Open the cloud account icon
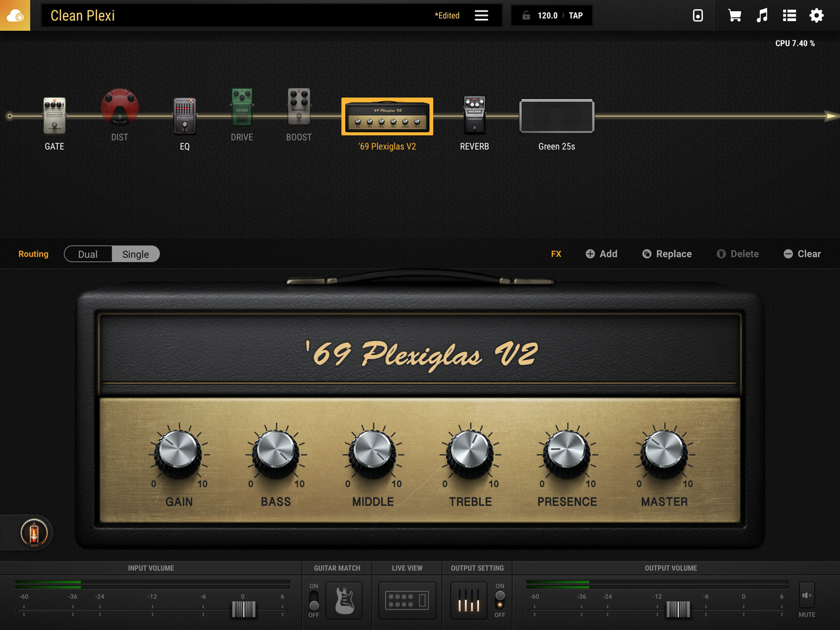This screenshot has height=630, width=840. click(x=15, y=15)
